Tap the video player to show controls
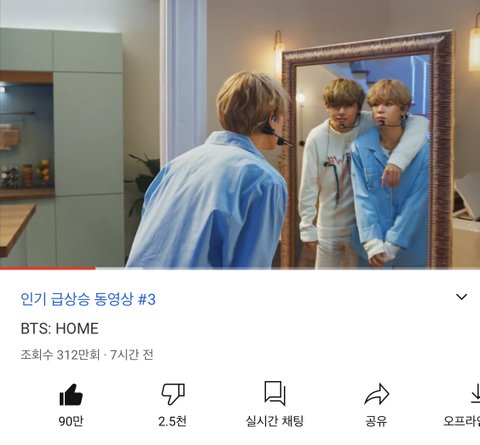Image resolution: width=480 pixels, height=445 pixels. tap(240, 134)
